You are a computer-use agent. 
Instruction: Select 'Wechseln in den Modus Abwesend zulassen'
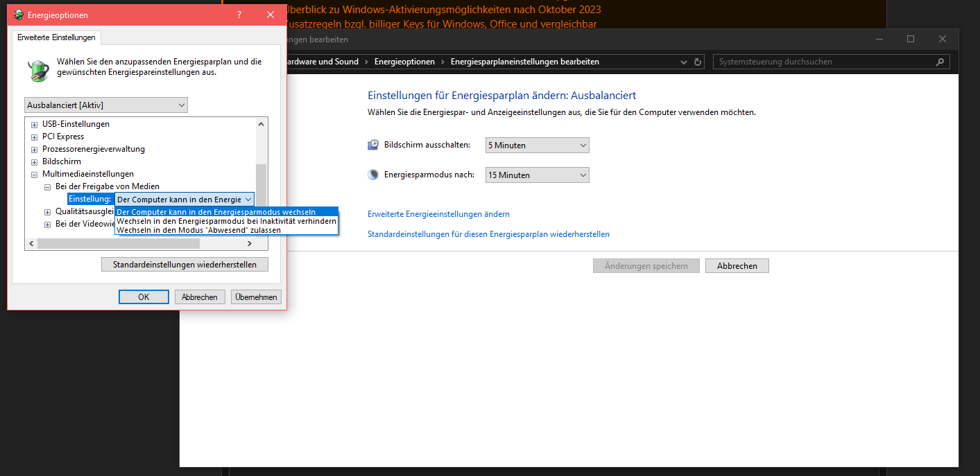click(226, 230)
